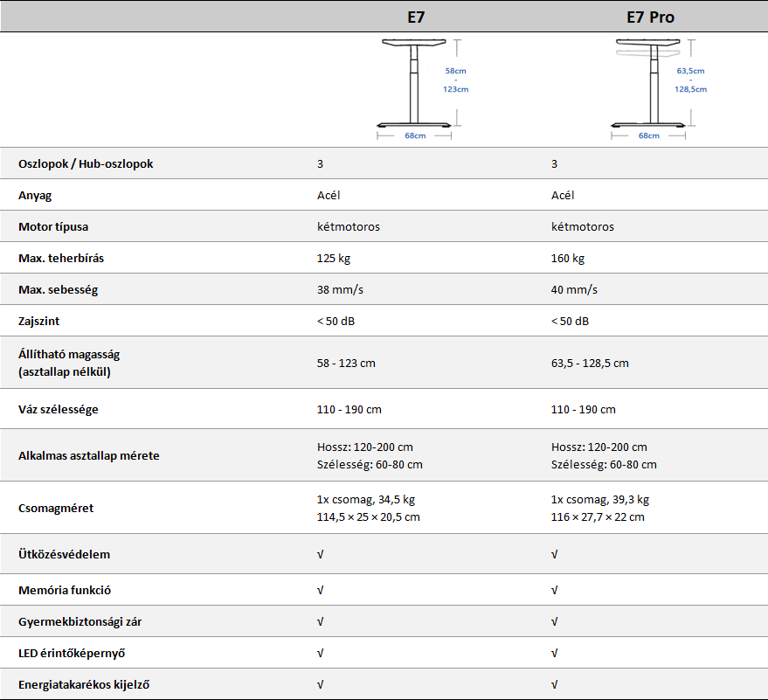Image resolution: width=768 pixels, height=700 pixels.
Task: Click the E7 Gyermekbiztonsági zár checkmark
Action: pyautogui.click(x=320, y=622)
